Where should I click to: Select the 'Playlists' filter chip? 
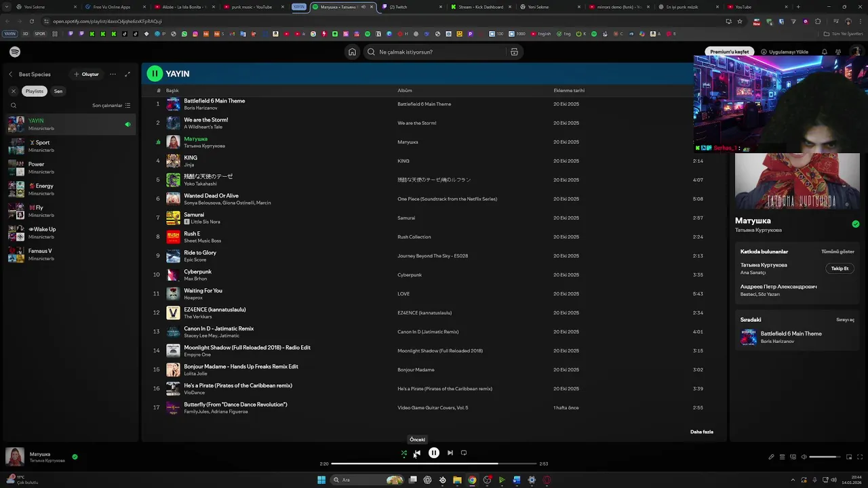[x=35, y=91]
